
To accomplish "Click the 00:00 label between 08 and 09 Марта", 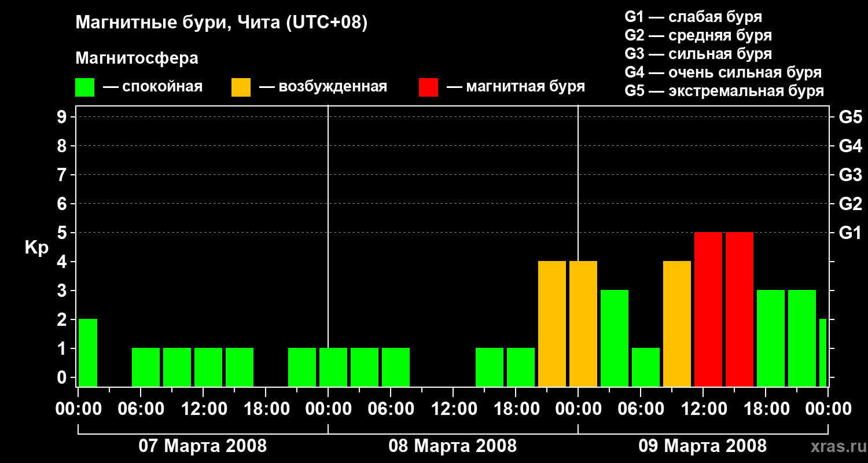I will tap(578, 409).
